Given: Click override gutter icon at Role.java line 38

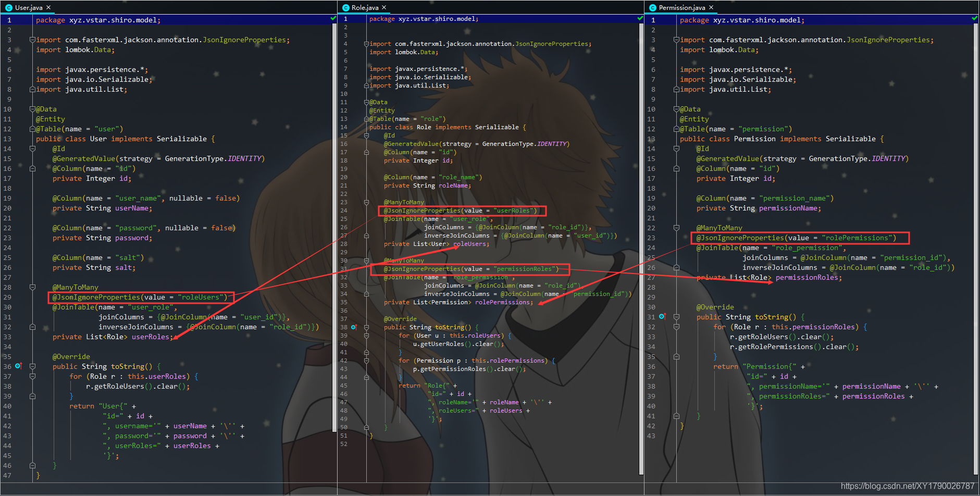Looking at the screenshot, I should (354, 327).
